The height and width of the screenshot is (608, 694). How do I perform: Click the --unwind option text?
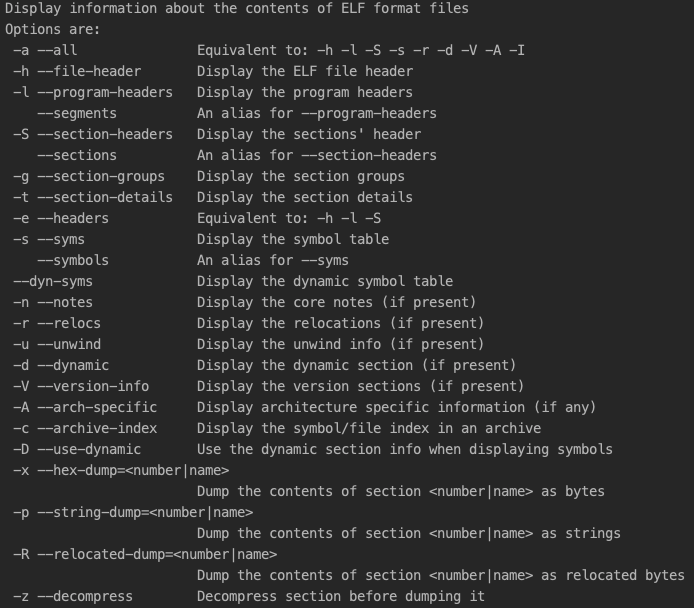69,345
